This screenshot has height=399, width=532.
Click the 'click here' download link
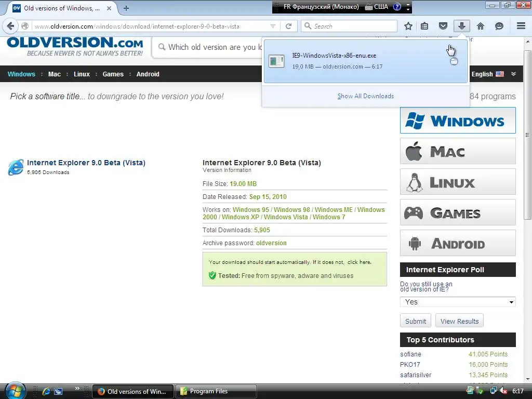359,262
